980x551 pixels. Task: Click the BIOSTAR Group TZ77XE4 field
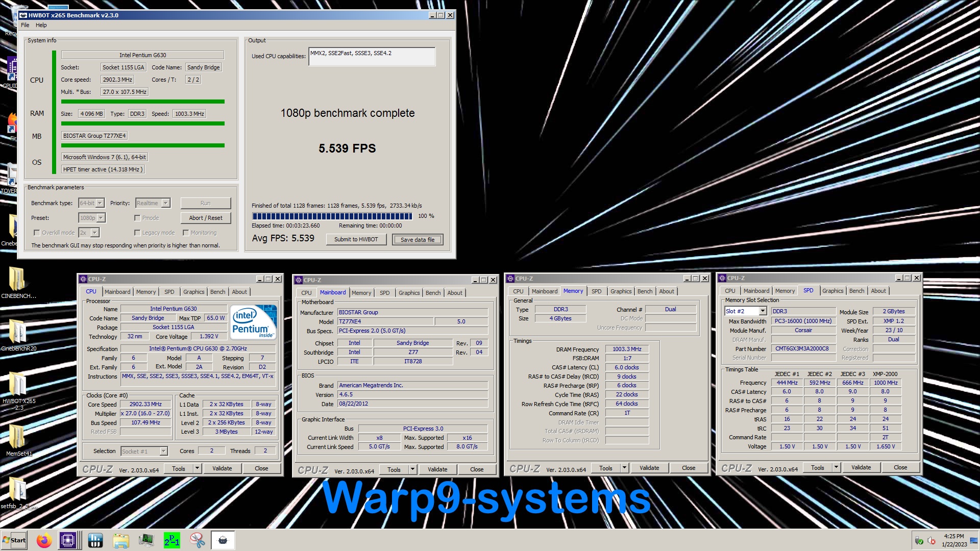pos(94,136)
